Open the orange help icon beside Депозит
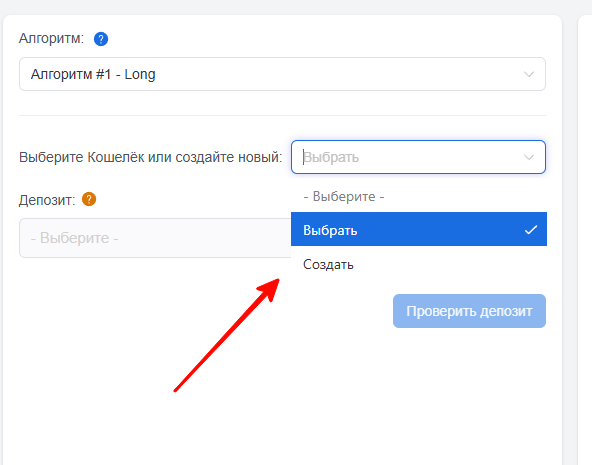Viewport: 592px width, 465px height. pos(89,199)
